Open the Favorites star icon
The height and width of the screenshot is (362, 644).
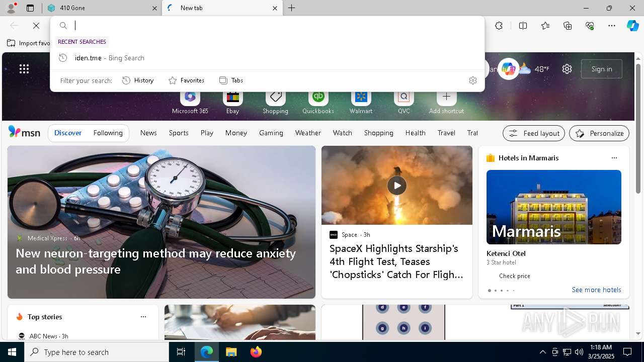[545, 26]
